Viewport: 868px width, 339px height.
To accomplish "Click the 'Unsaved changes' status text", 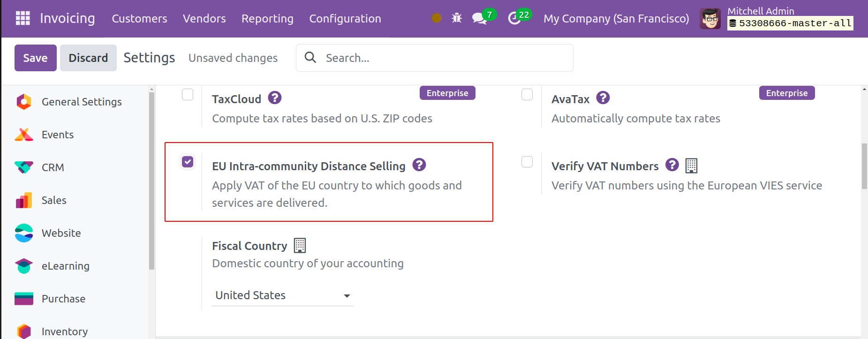I will (x=233, y=58).
